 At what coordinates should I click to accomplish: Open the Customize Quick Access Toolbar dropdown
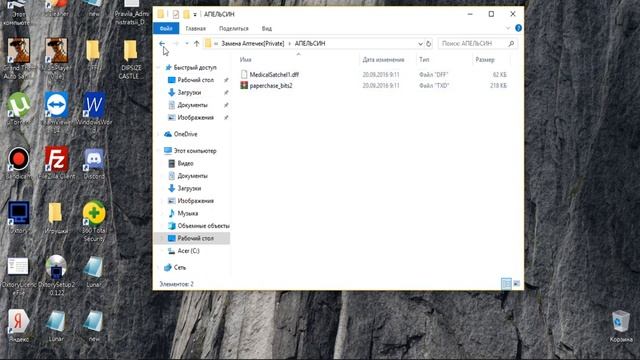pyautogui.click(x=195, y=15)
